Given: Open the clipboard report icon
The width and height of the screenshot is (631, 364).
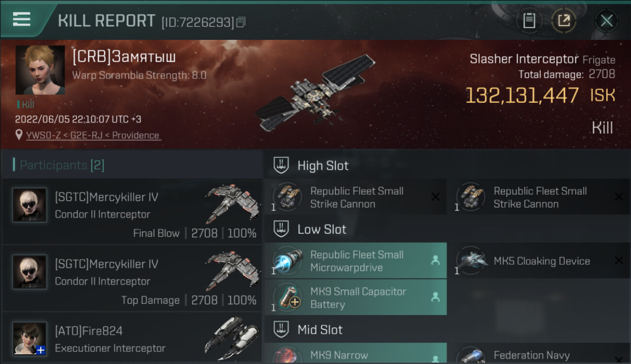Looking at the screenshot, I should click(529, 20).
